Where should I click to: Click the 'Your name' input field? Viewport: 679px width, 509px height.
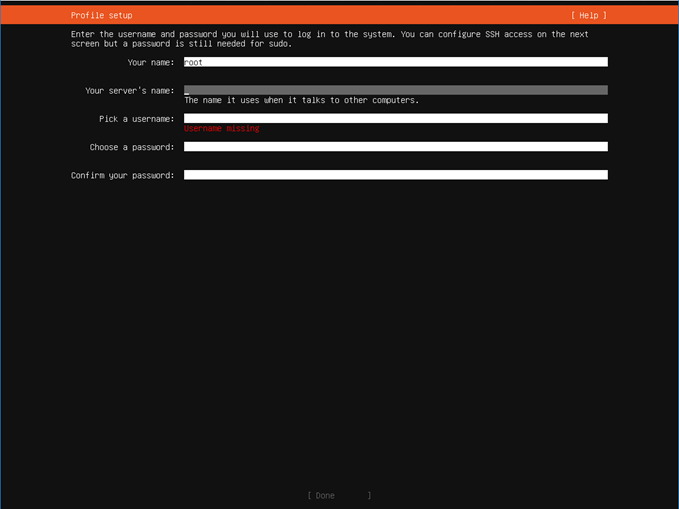point(395,62)
